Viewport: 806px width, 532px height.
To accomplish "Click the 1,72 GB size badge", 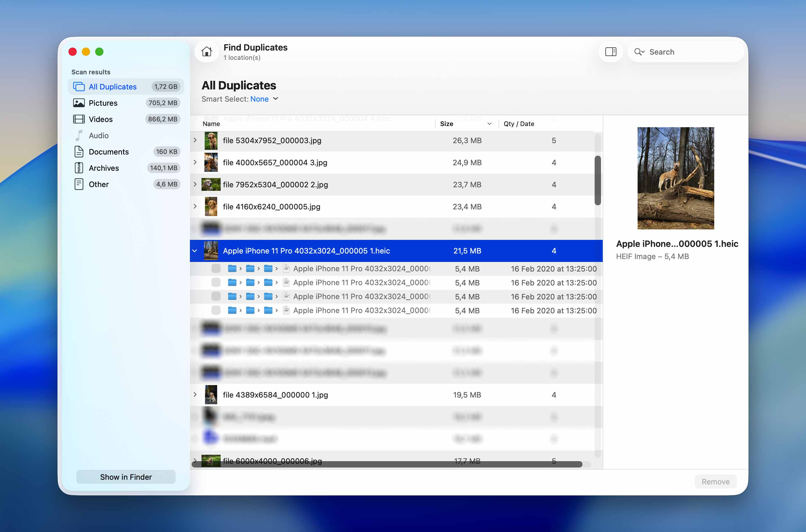I will tap(165, 87).
